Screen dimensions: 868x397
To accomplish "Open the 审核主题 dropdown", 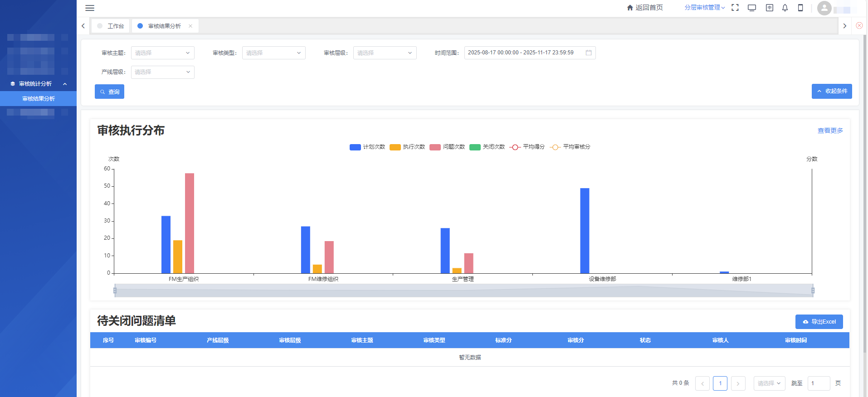I will [x=162, y=53].
